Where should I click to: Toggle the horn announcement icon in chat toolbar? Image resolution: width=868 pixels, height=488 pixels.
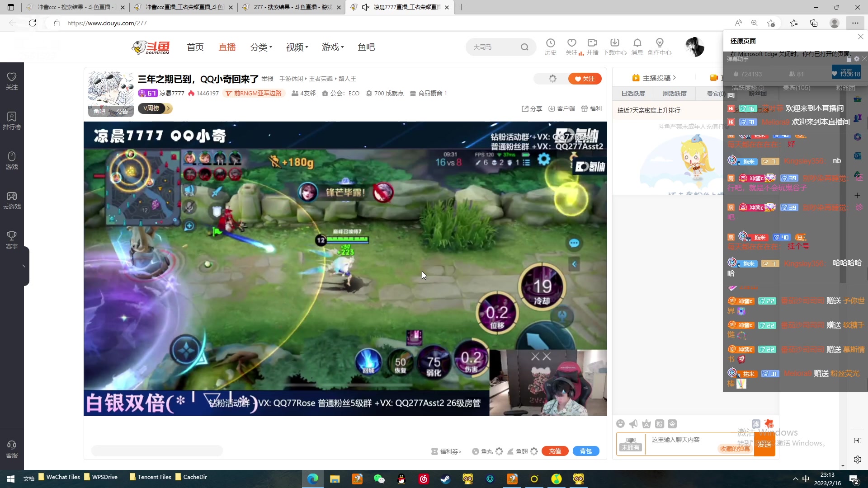(633, 424)
